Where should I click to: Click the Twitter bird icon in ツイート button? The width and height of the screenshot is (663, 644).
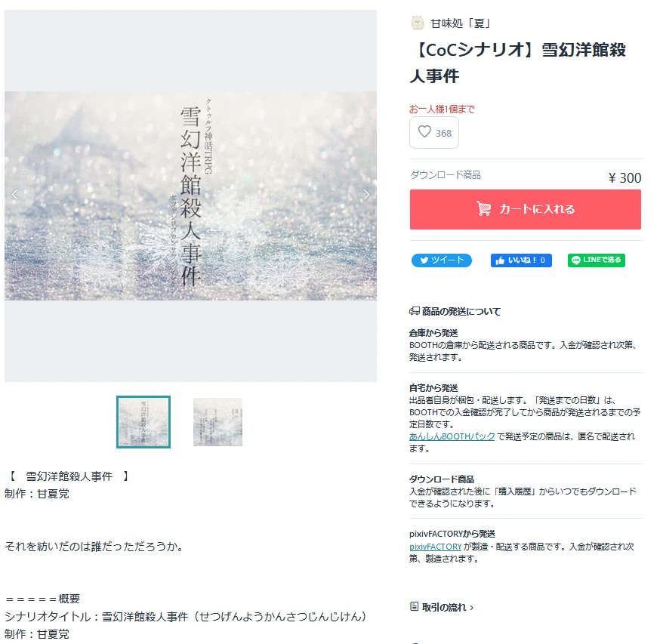point(424,260)
